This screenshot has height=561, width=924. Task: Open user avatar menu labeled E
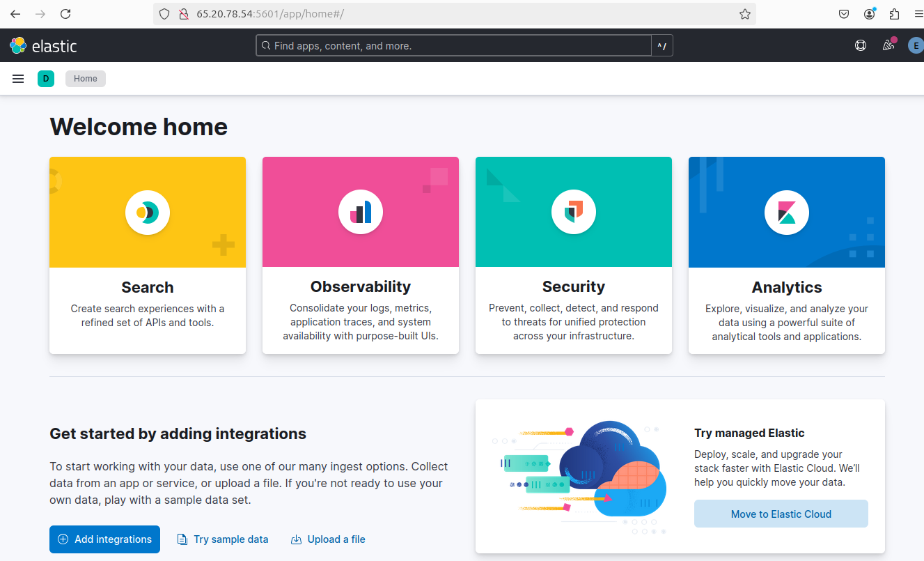pyautogui.click(x=916, y=45)
